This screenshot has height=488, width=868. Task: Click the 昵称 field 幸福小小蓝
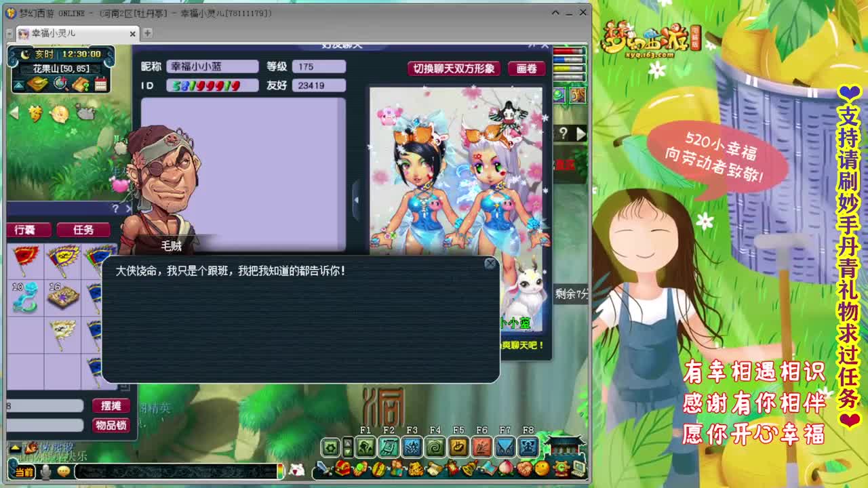pos(212,66)
